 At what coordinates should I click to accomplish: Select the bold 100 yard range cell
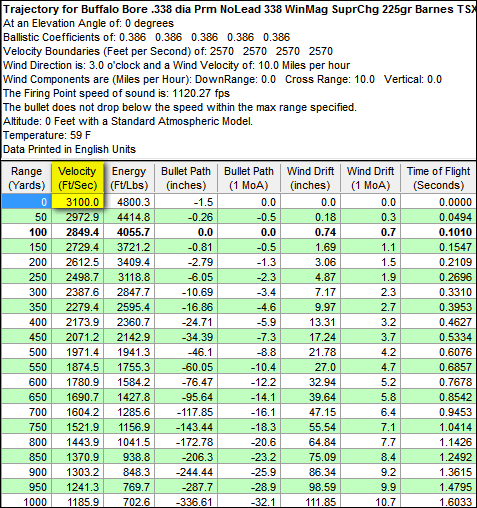coord(26,232)
